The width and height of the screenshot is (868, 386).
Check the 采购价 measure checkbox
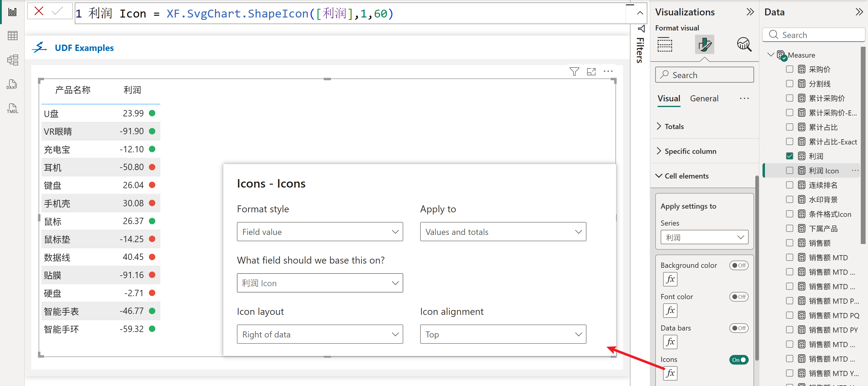(790, 69)
